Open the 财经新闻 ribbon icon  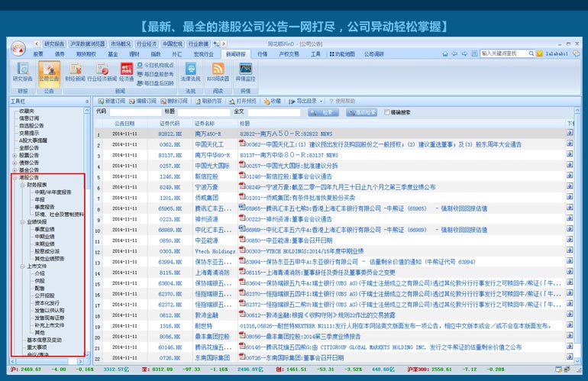pyautogui.click(x=75, y=73)
